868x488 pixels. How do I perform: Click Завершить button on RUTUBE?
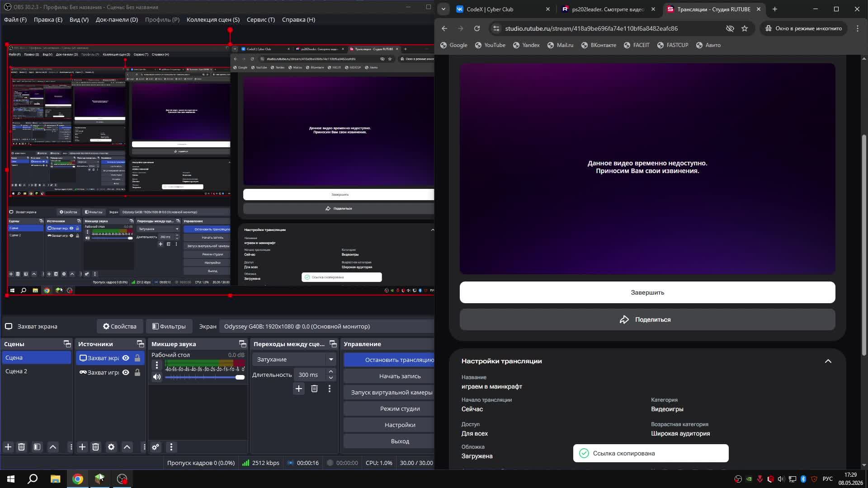tap(647, 292)
